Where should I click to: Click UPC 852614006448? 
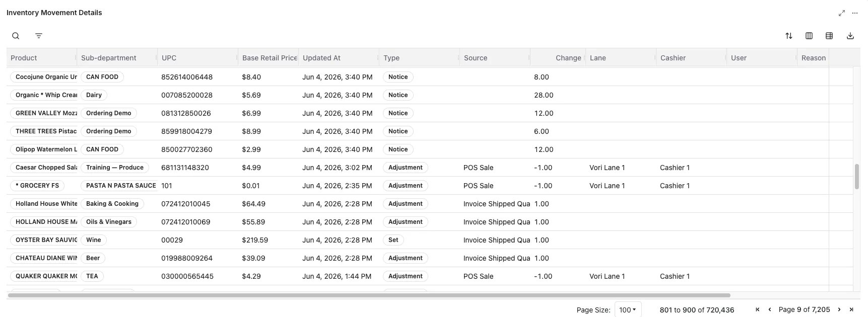187,77
